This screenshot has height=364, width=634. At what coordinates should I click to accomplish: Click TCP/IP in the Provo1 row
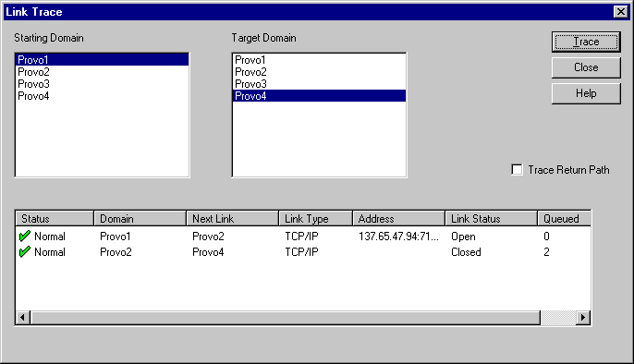(x=301, y=237)
